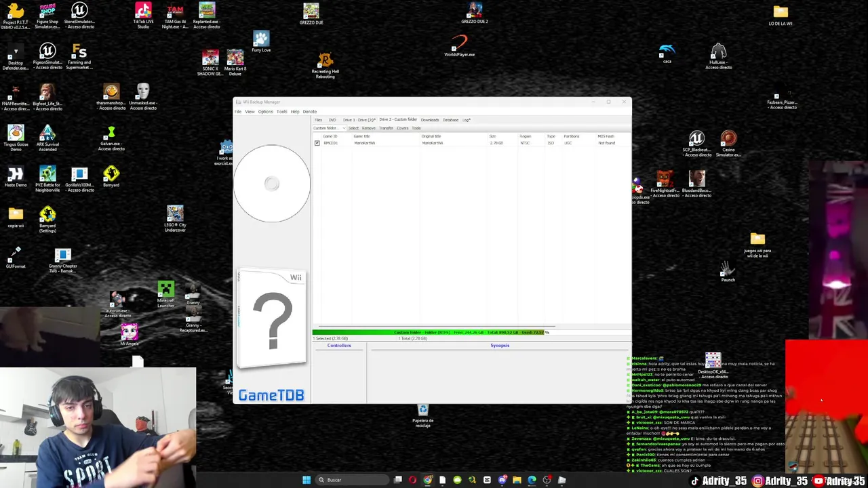
Task: Open the Donate menu
Action: tap(310, 112)
